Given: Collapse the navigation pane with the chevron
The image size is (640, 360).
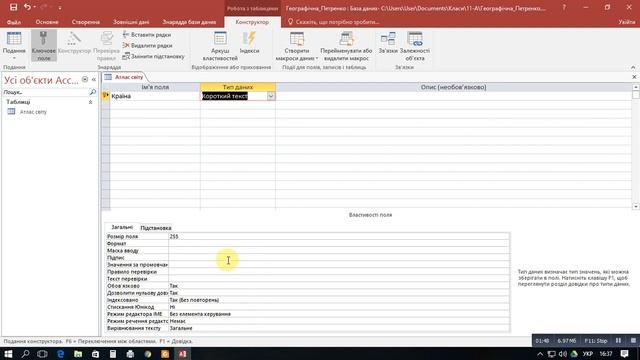Looking at the screenshot, I should pyautogui.click(x=94, y=80).
